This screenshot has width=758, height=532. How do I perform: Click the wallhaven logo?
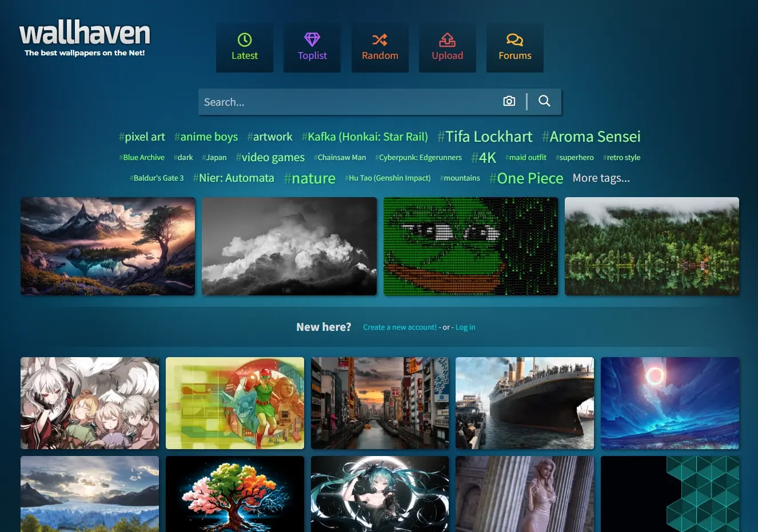[x=84, y=34]
